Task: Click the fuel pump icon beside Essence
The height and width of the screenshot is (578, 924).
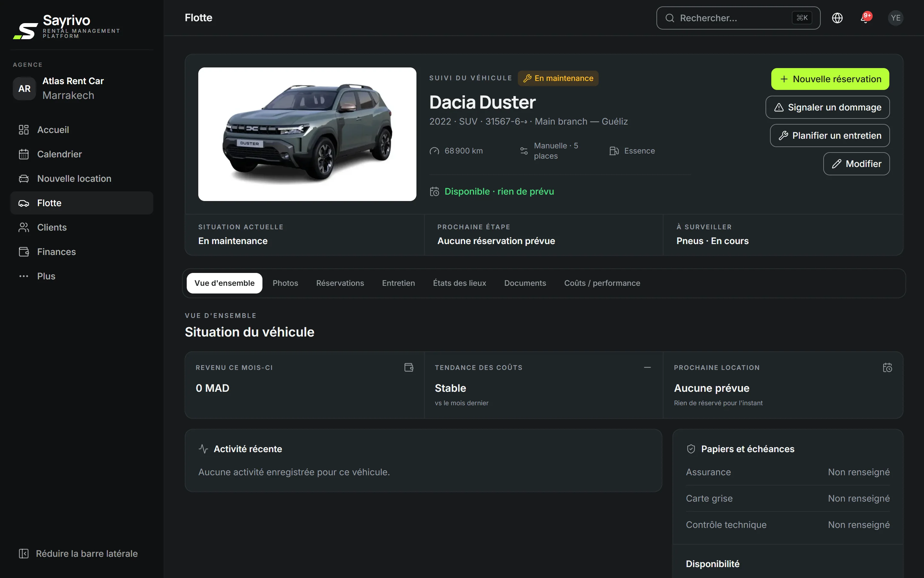Action: point(614,151)
